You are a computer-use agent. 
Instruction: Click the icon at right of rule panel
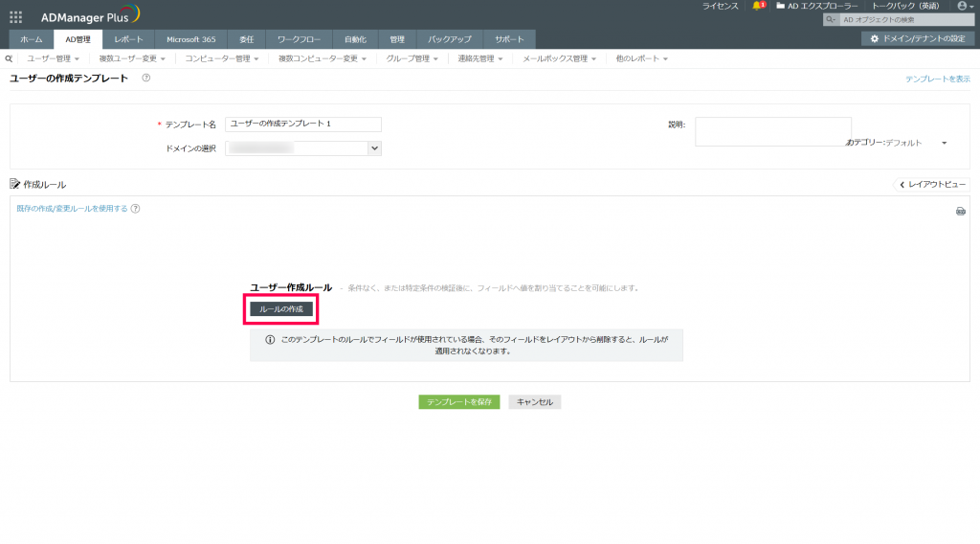point(961,212)
